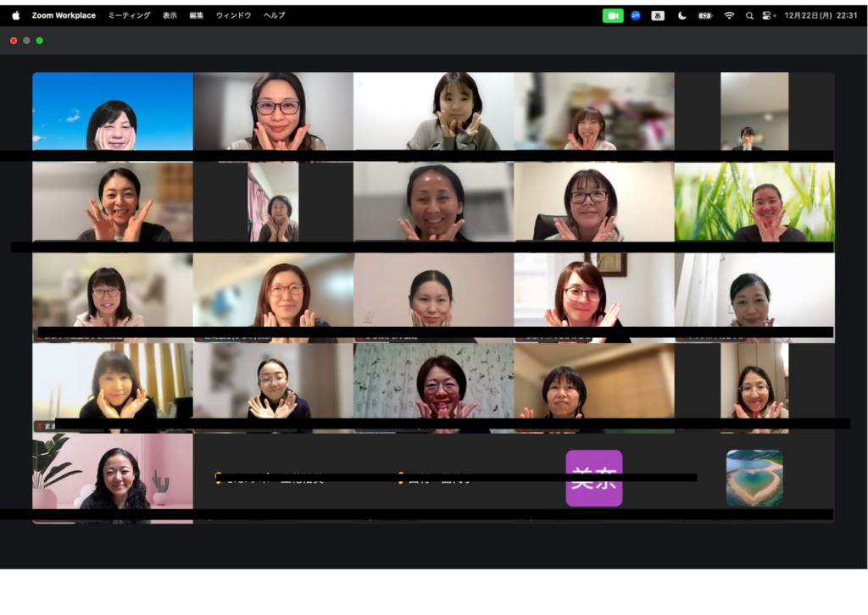868x615 pixels.
Task: Click the Japanese input source あ icon
Action: coord(658,15)
